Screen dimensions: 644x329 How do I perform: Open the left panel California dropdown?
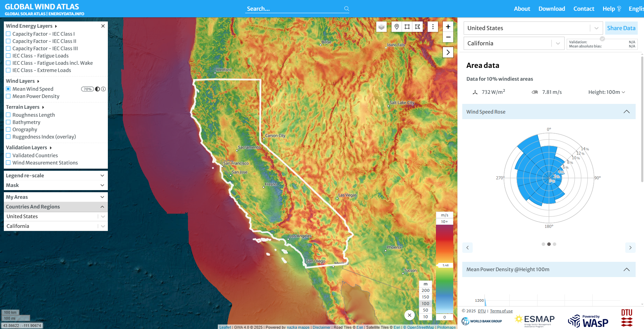coord(56,226)
